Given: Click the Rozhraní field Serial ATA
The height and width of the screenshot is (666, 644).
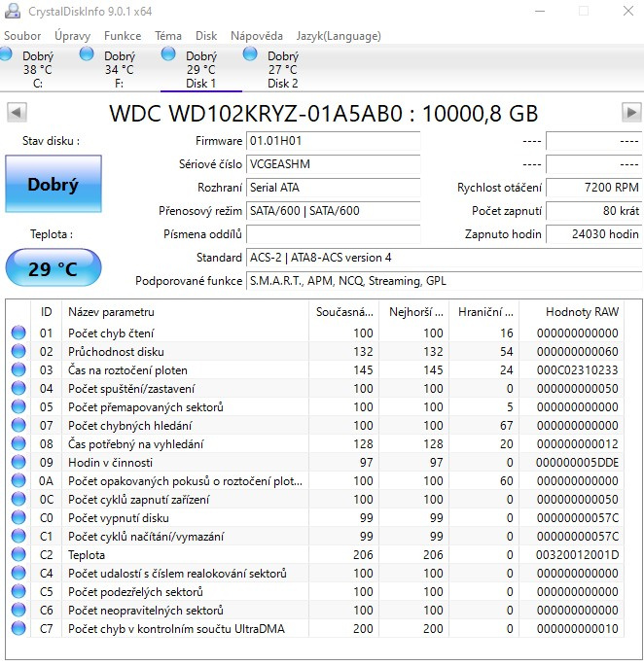Looking at the screenshot, I should tap(334, 188).
